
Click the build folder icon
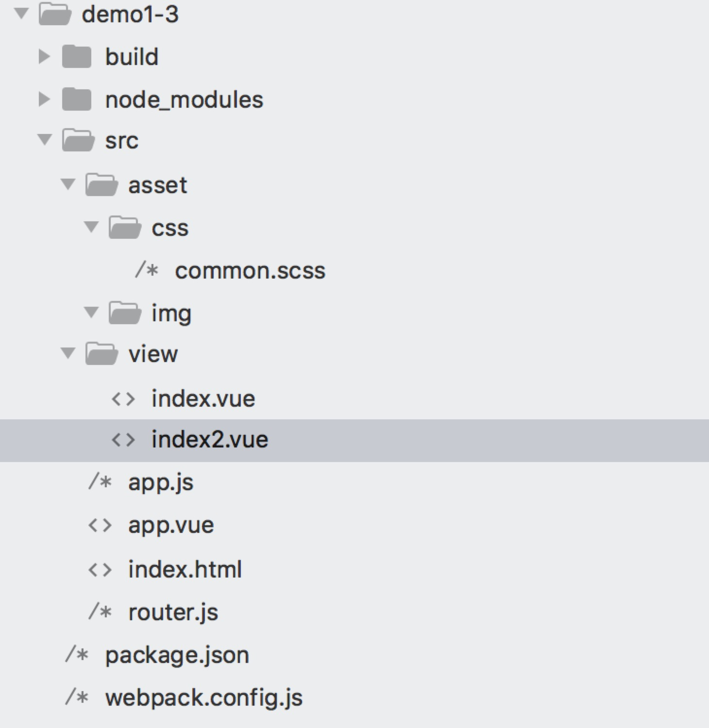(x=77, y=57)
